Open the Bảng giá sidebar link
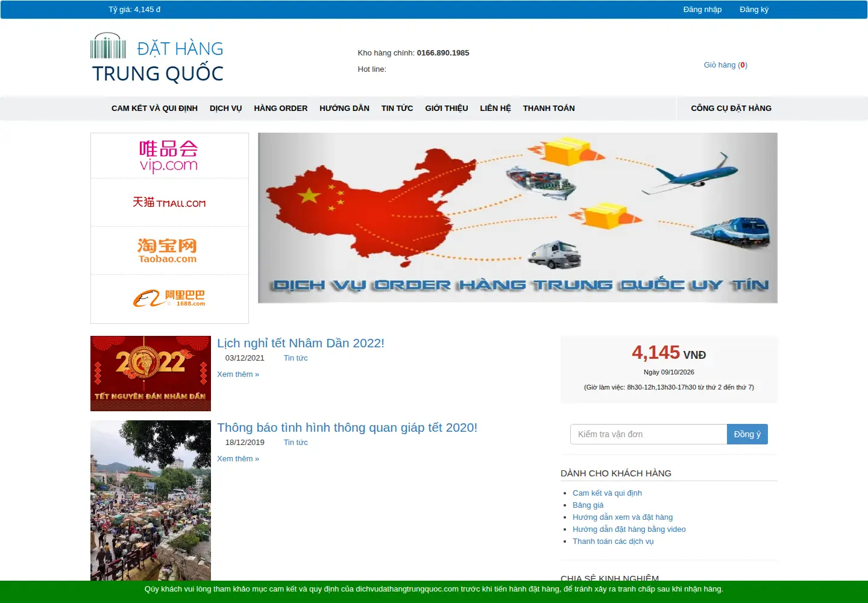Image resolution: width=868 pixels, height=603 pixels. (x=588, y=505)
